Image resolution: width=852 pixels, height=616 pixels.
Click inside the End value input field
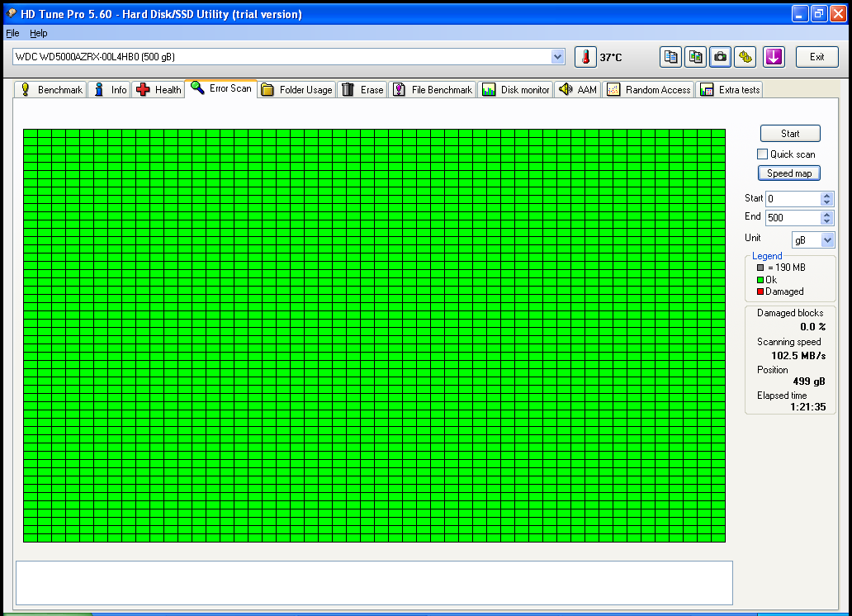(792, 218)
